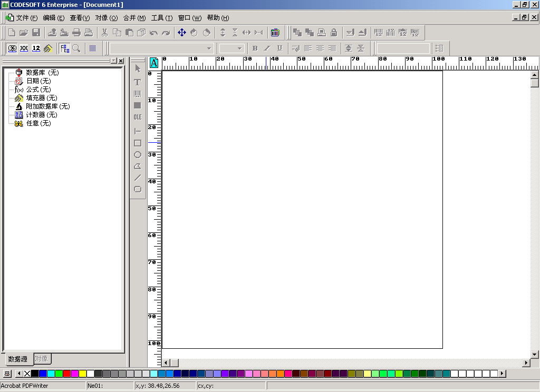Open the 帮助(H) menu

coord(218,18)
